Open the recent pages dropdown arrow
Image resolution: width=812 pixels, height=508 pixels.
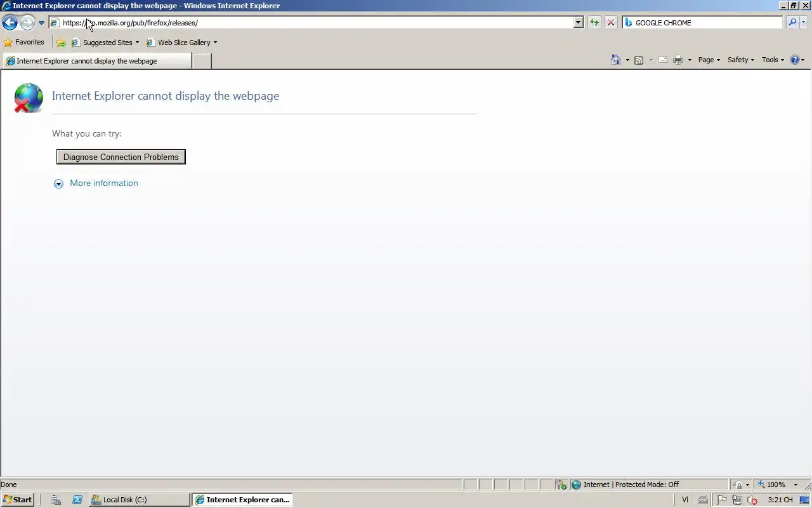[x=41, y=23]
